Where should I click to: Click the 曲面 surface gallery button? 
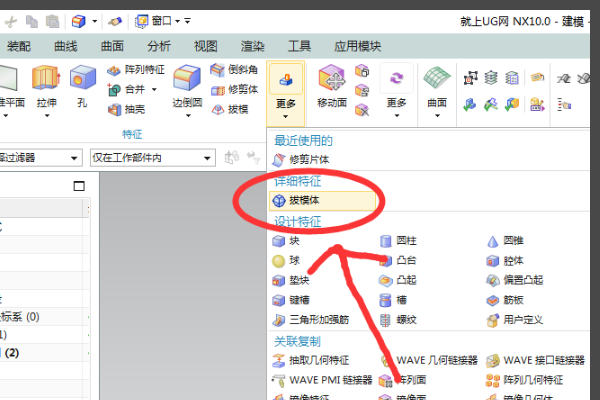pyautogui.click(x=437, y=86)
